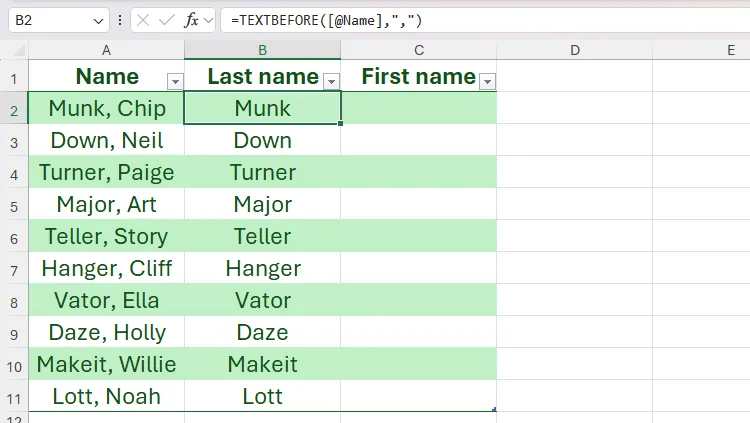Open the Last name column filter dropdown

click(332, 81)
